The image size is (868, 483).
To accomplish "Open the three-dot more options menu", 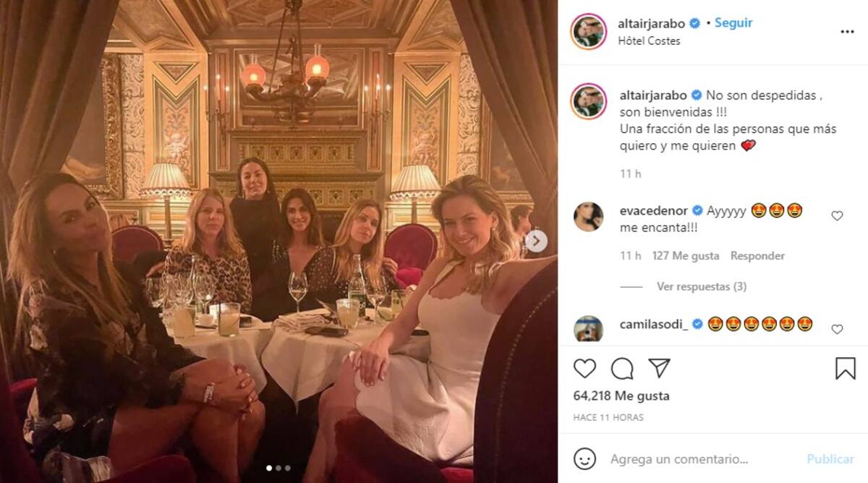I will [846, 32].
